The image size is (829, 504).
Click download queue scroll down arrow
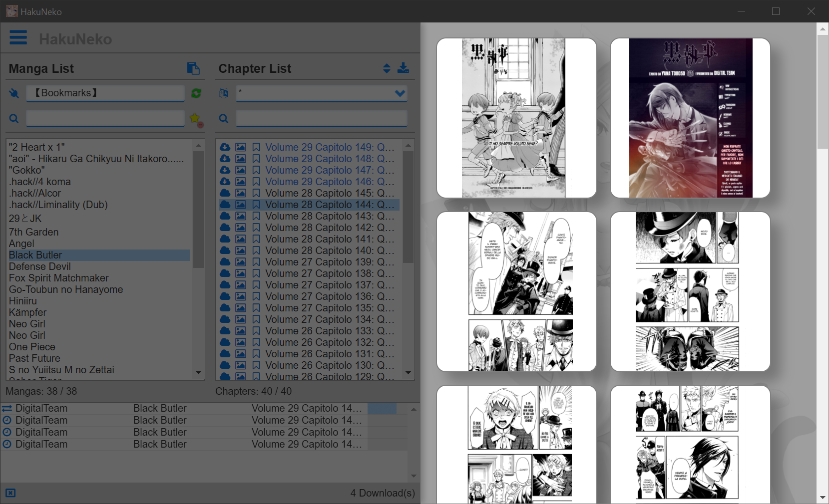point(414,476)
